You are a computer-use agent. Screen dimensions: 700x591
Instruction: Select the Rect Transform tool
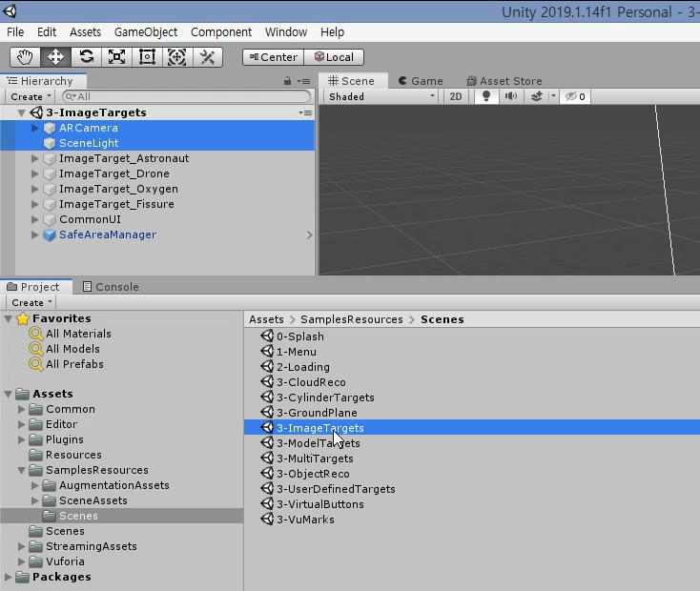pyautogui.click(x=147, y=57)
